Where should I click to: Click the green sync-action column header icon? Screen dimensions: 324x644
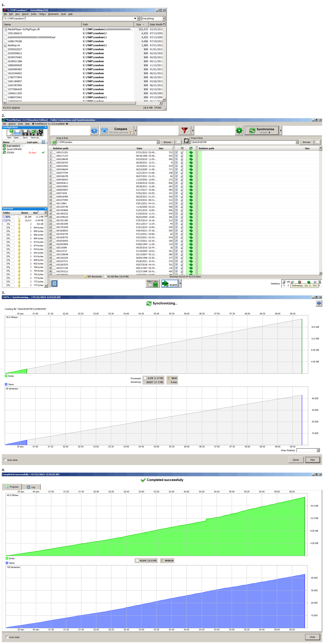(191, 148)
